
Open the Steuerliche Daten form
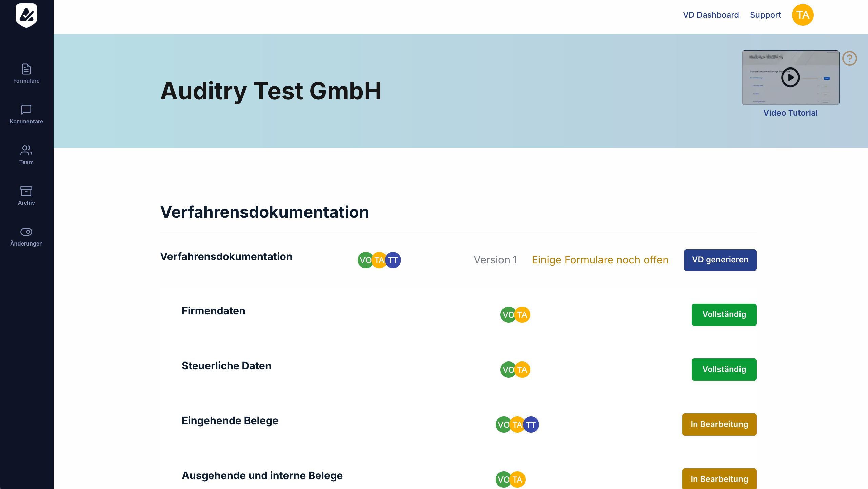pyautogui.click(x=226, y=366)
